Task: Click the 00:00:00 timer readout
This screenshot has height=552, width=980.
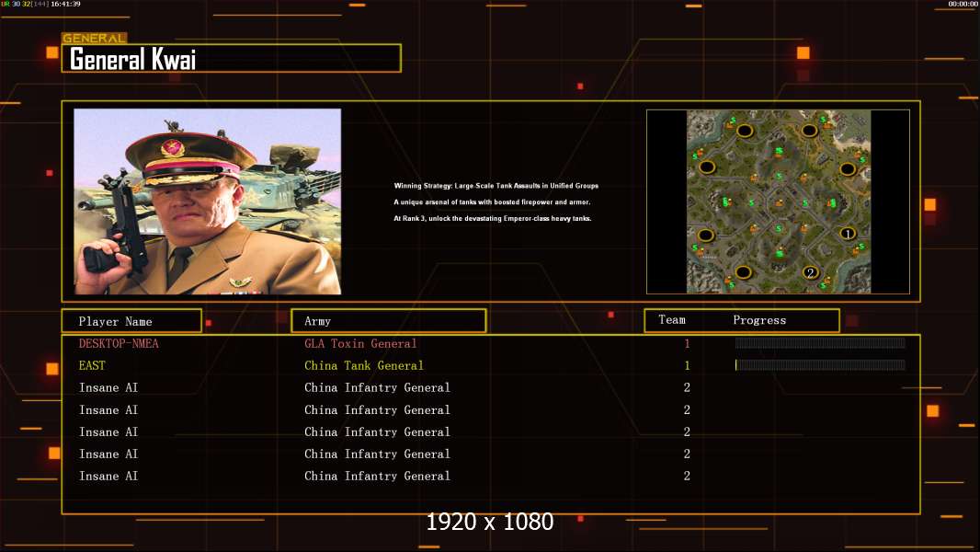Action: 963,4
